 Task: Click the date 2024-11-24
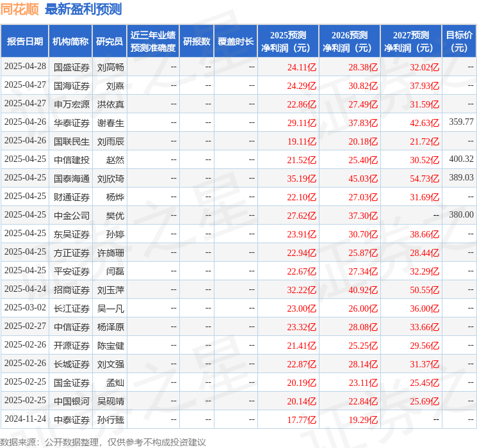click(x=25, y=419)
